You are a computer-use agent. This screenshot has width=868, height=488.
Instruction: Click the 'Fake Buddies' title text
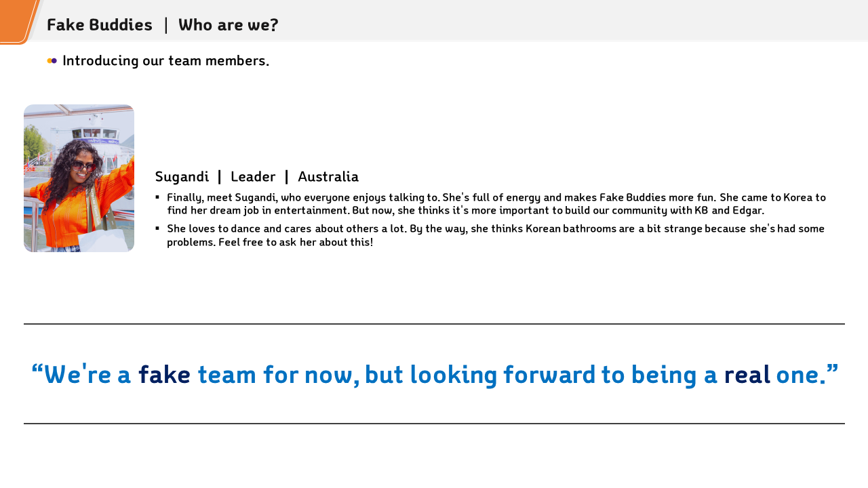[100, 25]
